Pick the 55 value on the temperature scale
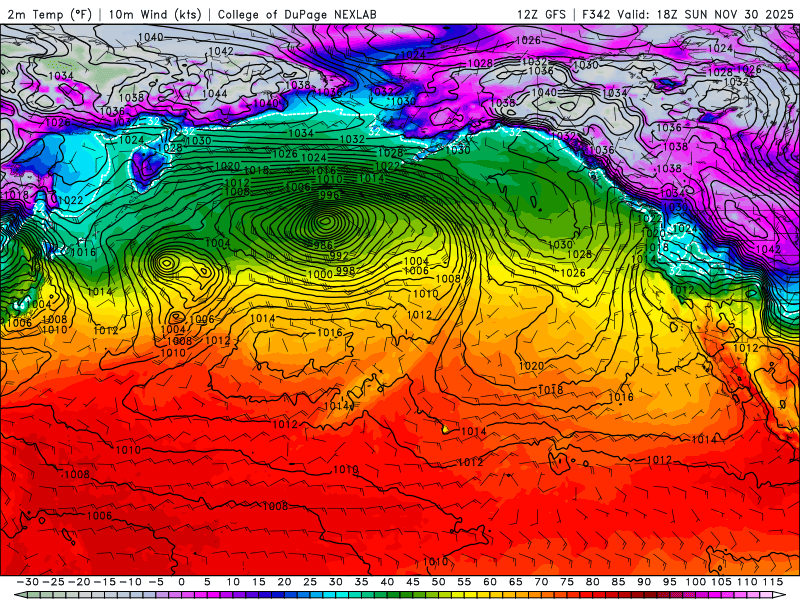The width and height of the screenshot is (800, 600). pyautogui.click(x=464, y=582)
